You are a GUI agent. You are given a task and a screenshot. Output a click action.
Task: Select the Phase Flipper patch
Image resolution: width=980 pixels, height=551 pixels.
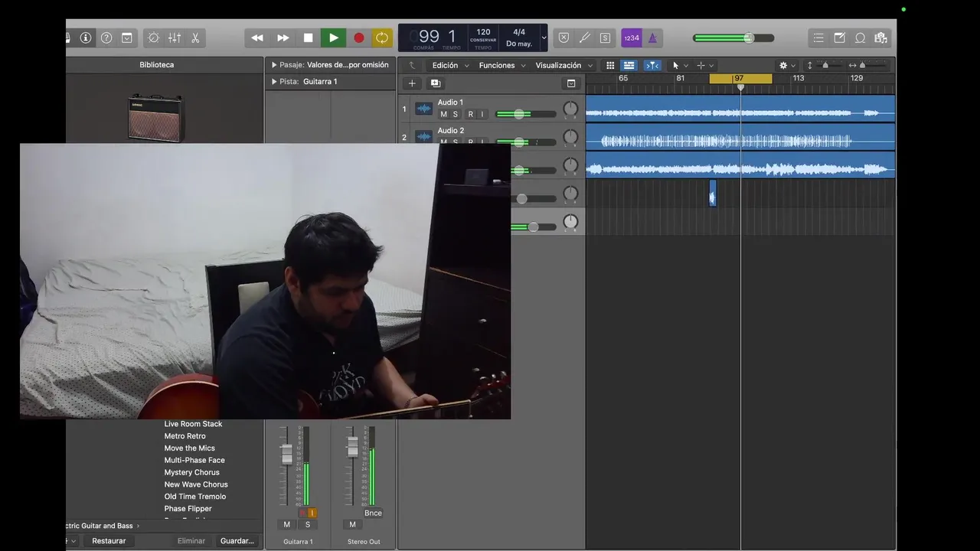[x=188, y=509]
